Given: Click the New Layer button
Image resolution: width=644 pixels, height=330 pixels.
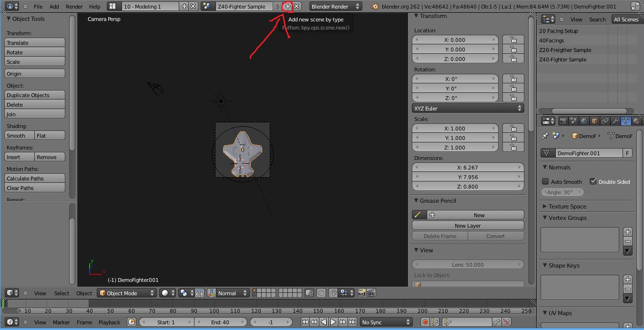Looking at the screenshot, I should [x=468, y=226].
